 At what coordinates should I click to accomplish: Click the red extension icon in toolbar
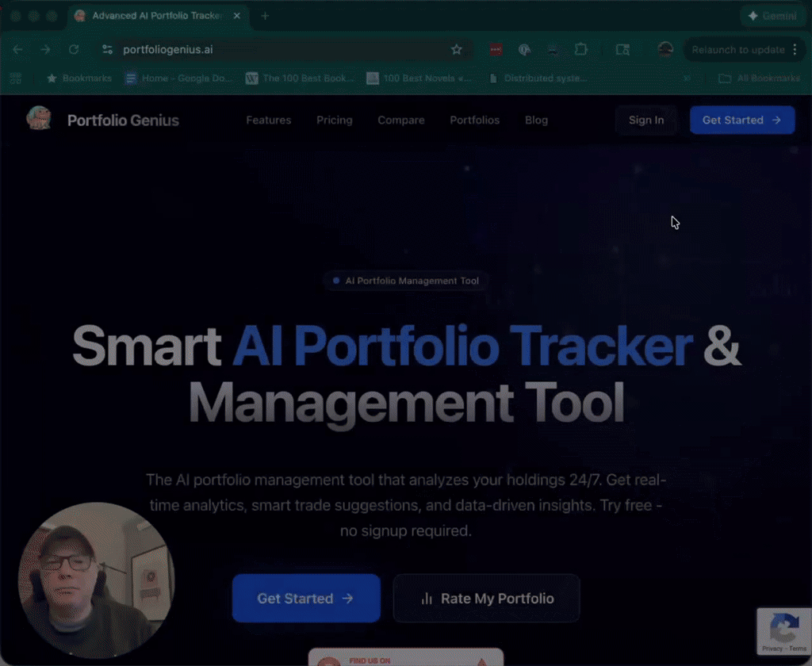coord(496,49)
